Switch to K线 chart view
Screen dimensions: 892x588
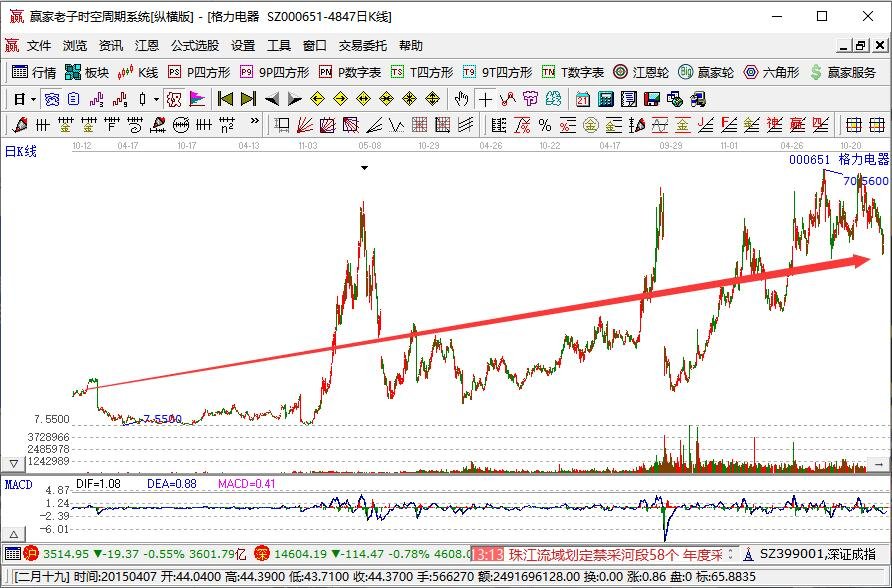tap(138, 72)
